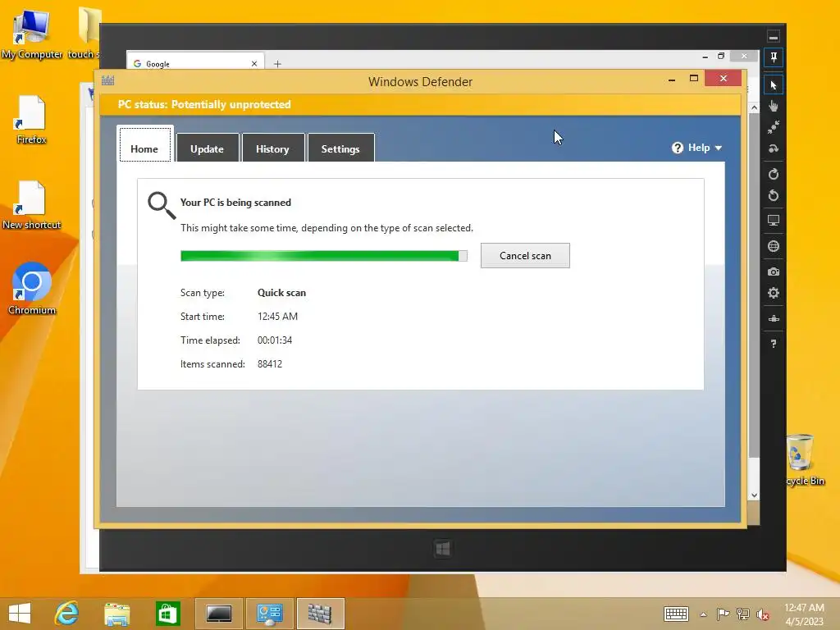Open Internet Explorer from taskbar
This screenshot has height=630, width=840.
(x=67, y=614)
